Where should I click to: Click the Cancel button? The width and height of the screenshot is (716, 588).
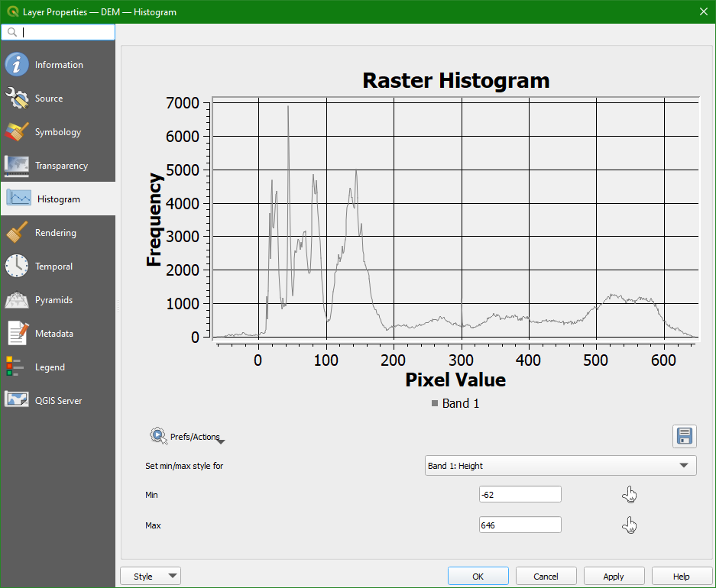(546, 577)
